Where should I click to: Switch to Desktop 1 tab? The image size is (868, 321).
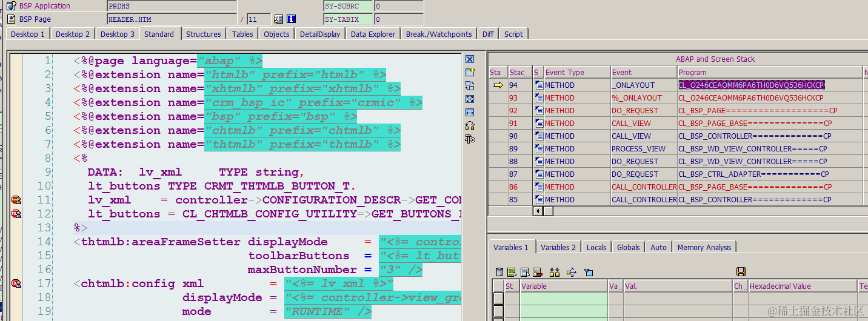pos(28,35)
